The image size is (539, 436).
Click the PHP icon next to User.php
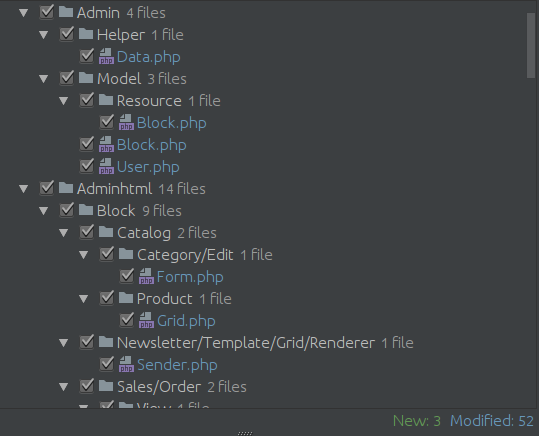[106, 166]
